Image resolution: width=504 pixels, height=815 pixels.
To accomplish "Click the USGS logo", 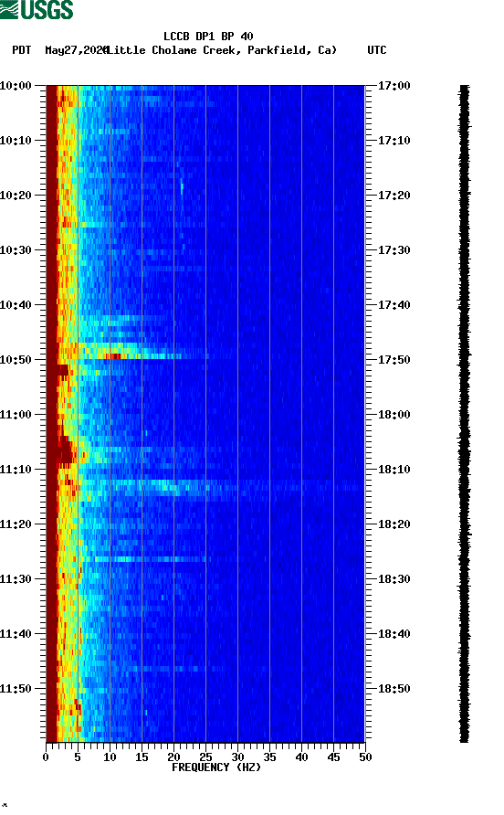I will click(x=37, y=9).
